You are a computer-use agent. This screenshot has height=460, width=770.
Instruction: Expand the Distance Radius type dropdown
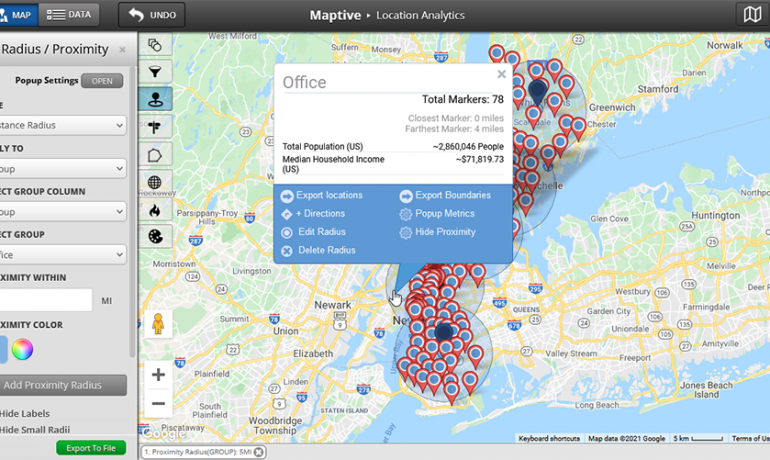tap(62, 125)
